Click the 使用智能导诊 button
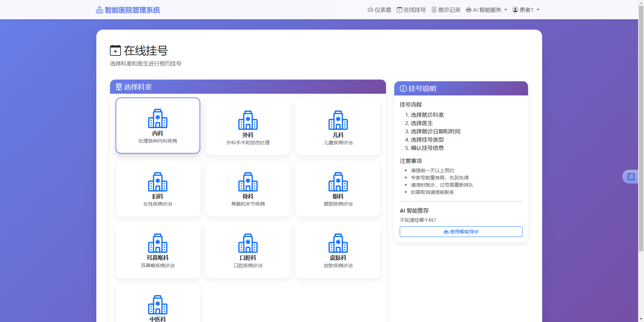 click(461, 231)
